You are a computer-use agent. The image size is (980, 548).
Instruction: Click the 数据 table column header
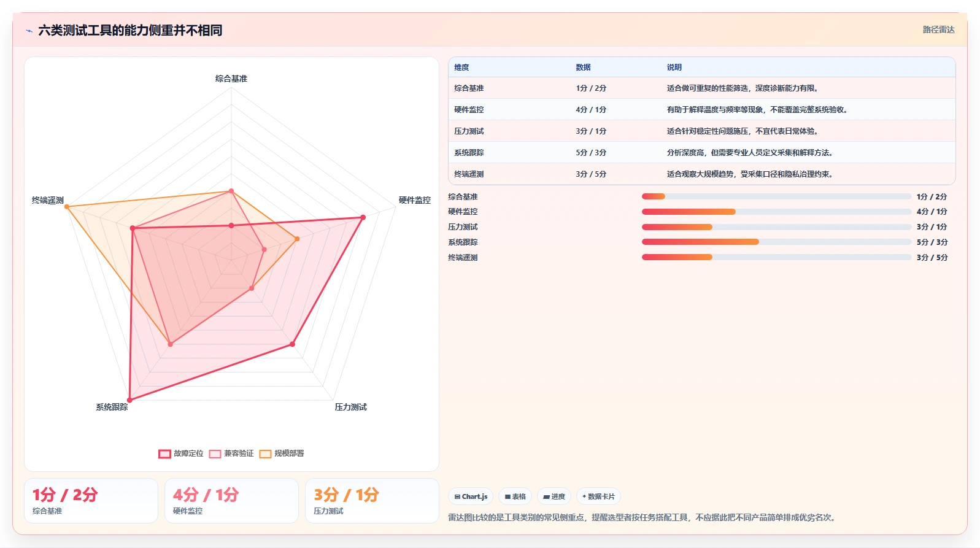pyautogui.click(x=583, y=68)
